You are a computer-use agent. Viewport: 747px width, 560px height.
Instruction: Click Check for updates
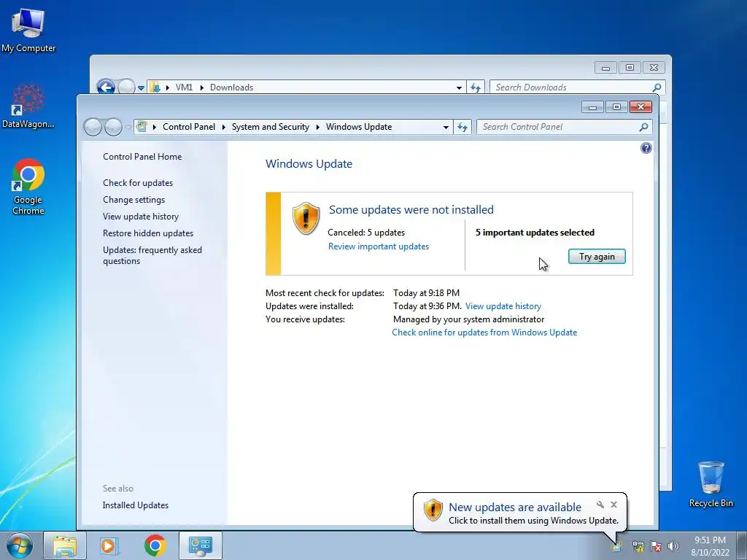click(138, 183)
